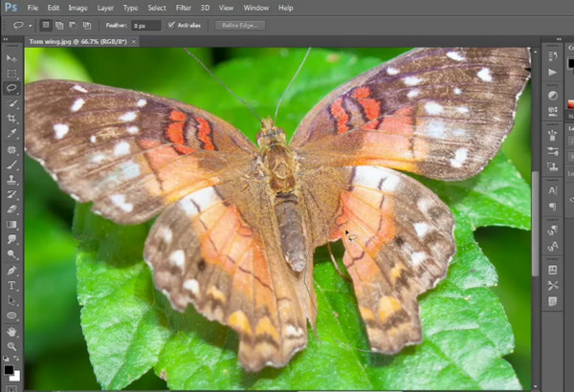
Task: Open the Character panel icon
Action: coord(553,190)
